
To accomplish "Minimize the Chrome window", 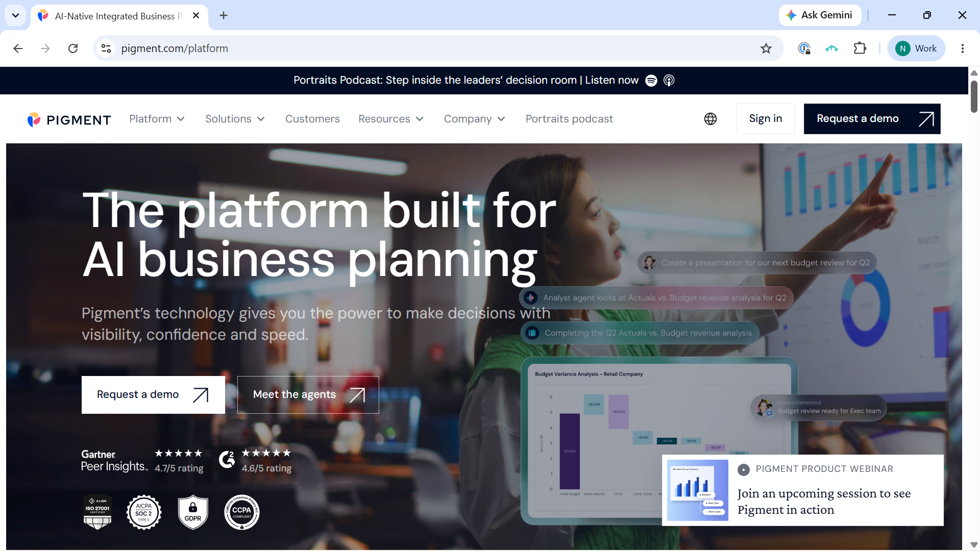I will (x=892, y=15).
